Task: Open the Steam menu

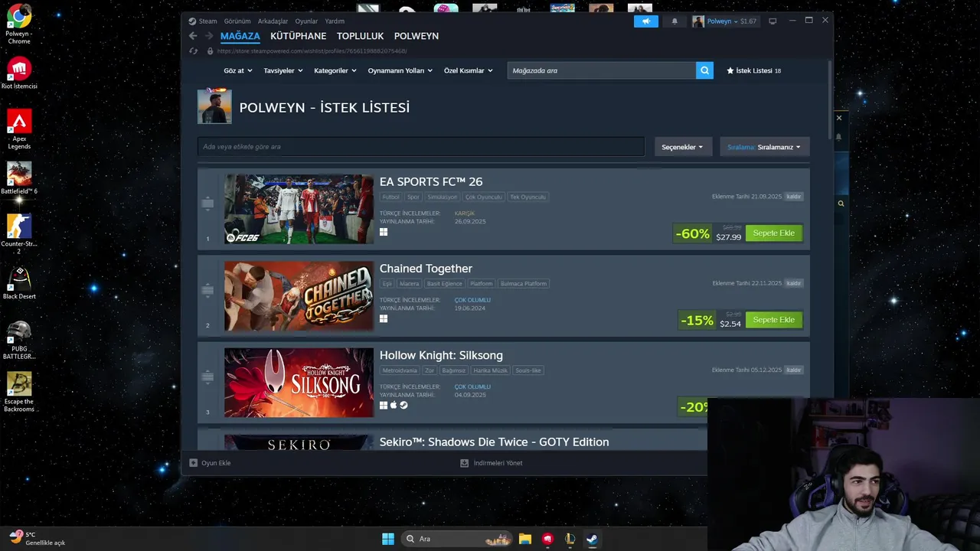Action: tap(203, 21)
